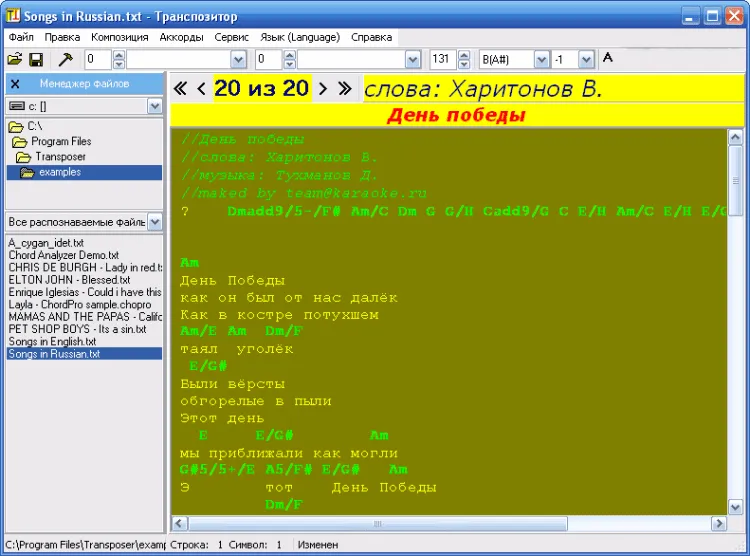
Task: Select the Program Files folder
Action: coord(61,142)
